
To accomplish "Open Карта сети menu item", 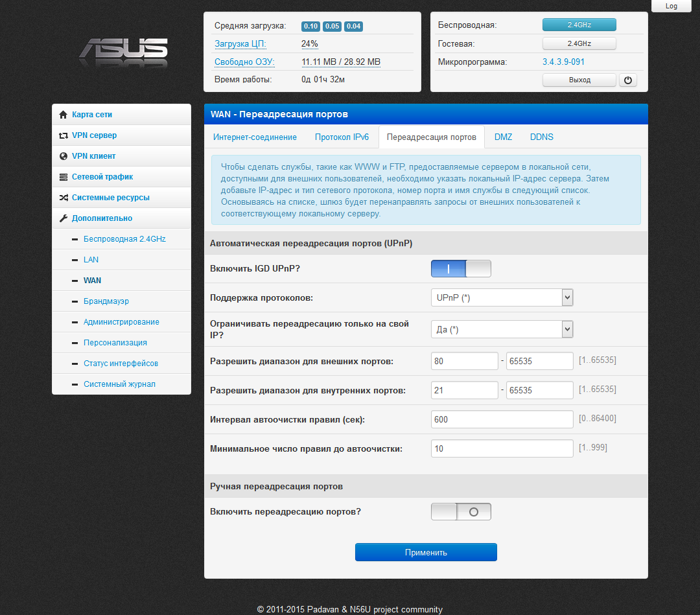I will (92, 115).
